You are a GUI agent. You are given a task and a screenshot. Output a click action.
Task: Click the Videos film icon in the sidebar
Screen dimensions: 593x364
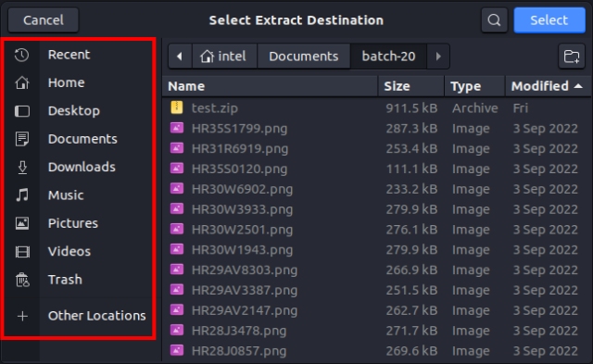22,251
